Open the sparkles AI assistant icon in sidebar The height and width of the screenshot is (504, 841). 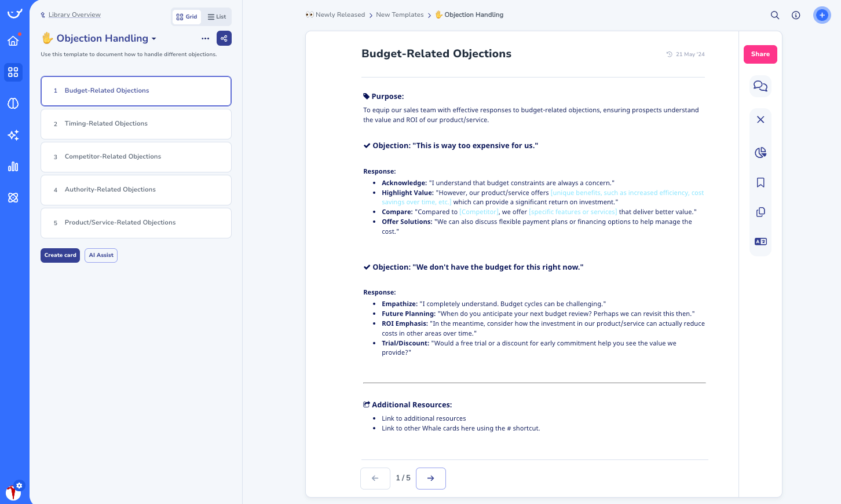point(13,135)
